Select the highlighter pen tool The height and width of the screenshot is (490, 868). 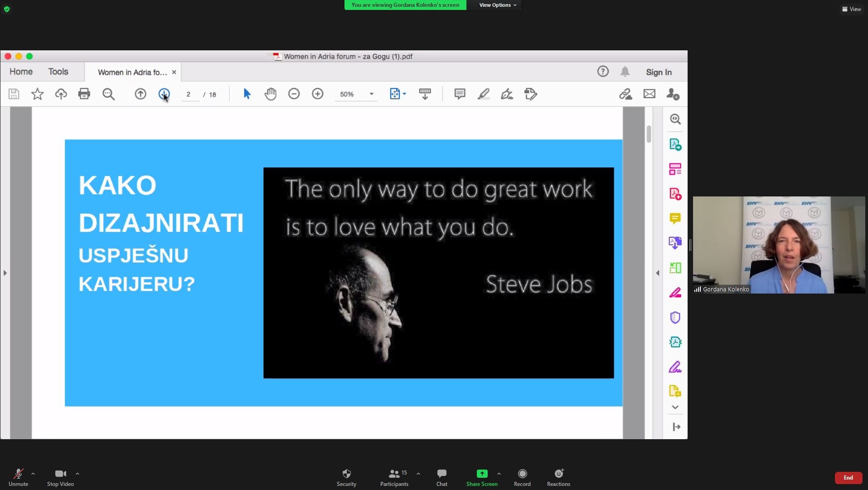484,94
